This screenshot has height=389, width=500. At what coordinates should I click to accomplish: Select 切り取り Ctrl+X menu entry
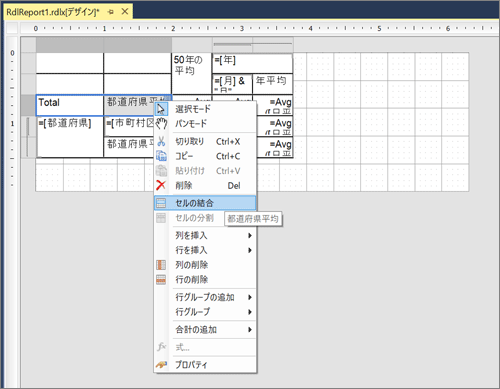tap(205, 141)
